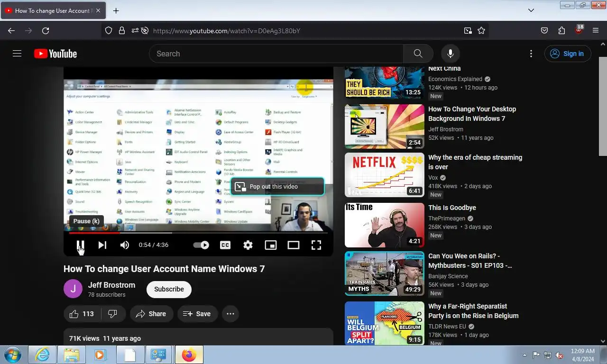This screenshot has width=607, height=364.
Task: Mute the video volume
Action: [x=125, y=245]
